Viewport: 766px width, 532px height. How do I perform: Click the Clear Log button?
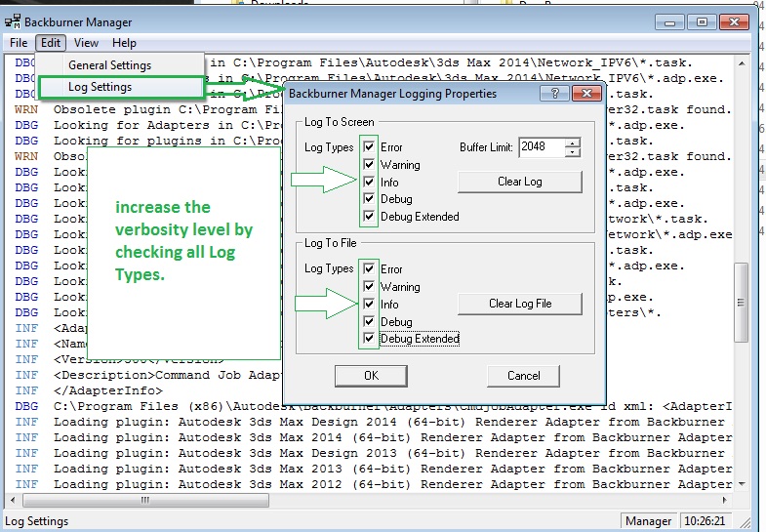[x=520, y=182]
